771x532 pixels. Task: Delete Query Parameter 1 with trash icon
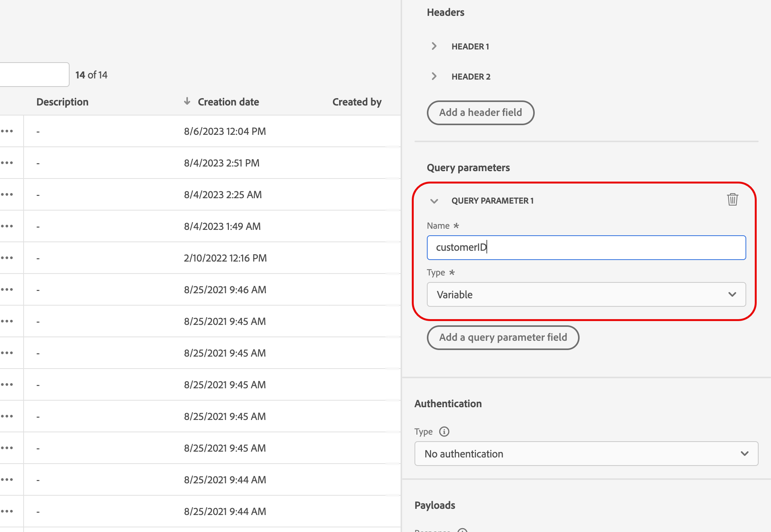732,200
